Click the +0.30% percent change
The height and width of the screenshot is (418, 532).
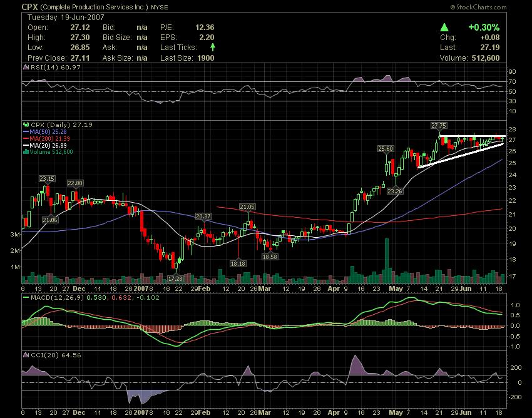[484, 27]
